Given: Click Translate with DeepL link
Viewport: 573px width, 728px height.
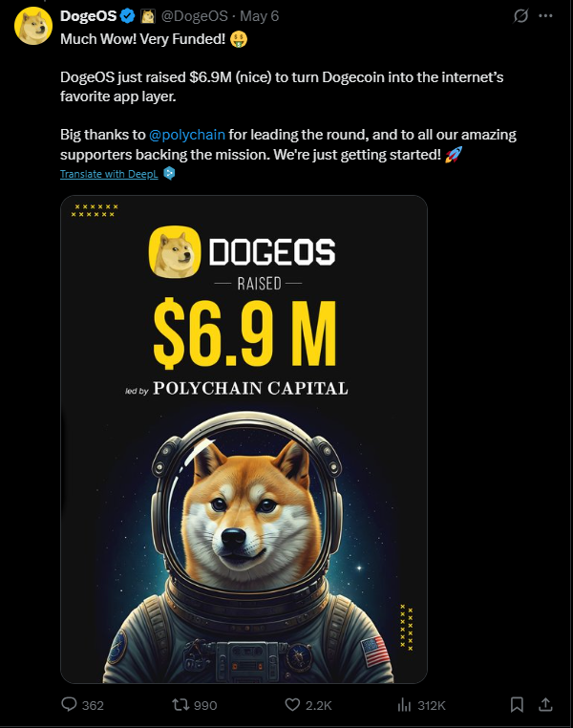Looking at the screenshot, I should tap(109, 174).
